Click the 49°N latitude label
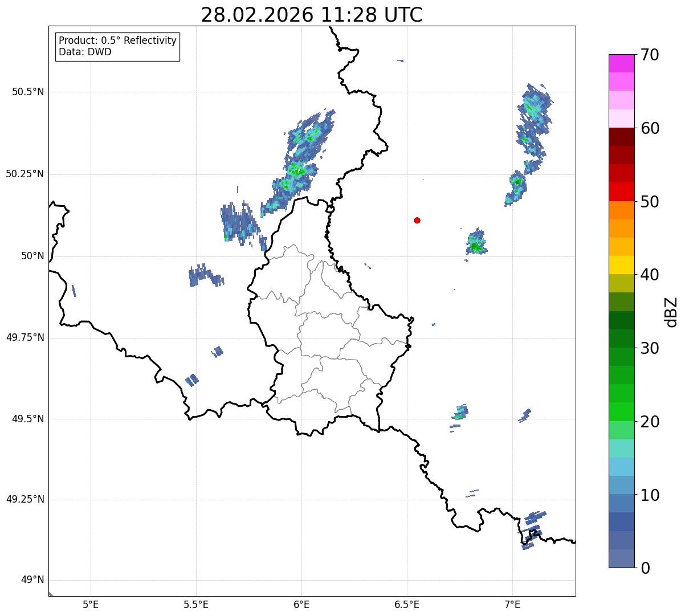 pos(32,580)
